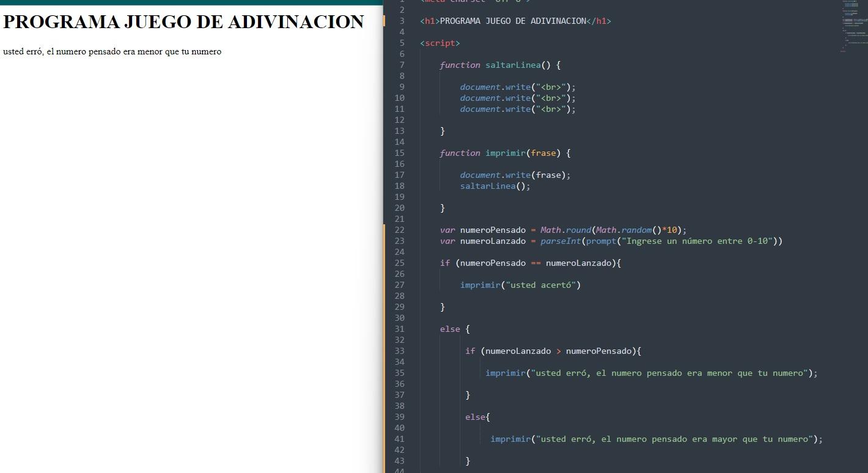Place cursor on function imprimir(frase) declaration
This screenshot has width=868, height=473.
coord(505,153)
